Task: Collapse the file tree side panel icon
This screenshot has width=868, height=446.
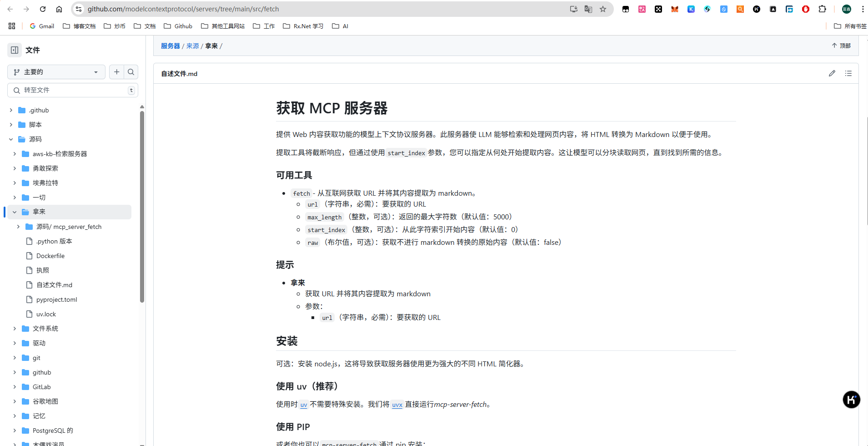Action: point(15,50)
